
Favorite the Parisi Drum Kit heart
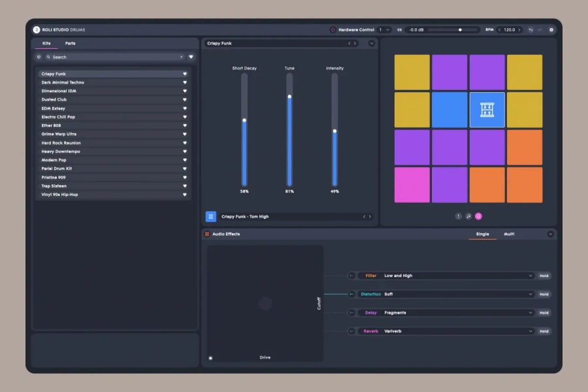(x=184, y=169)
